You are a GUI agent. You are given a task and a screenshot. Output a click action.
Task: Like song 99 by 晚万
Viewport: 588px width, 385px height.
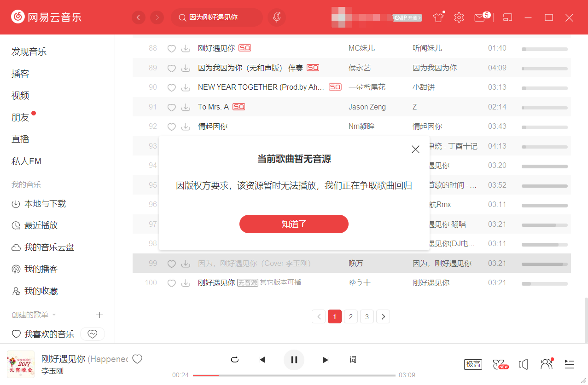pos(171,264)
